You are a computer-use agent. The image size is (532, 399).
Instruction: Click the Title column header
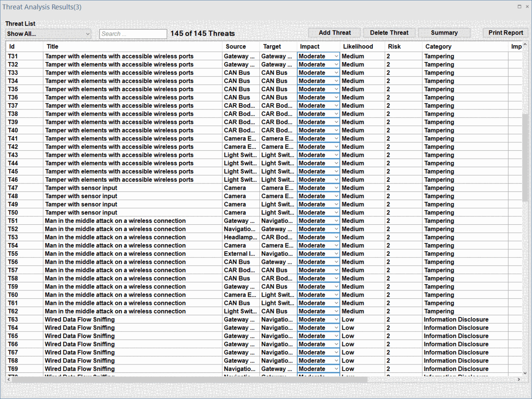[52, 47]
